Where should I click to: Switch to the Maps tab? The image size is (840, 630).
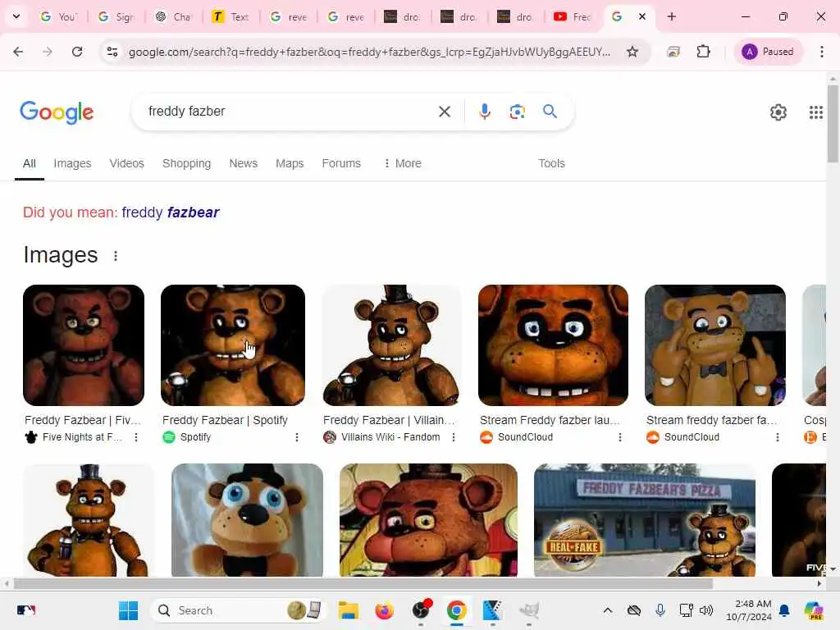click(290, 163)
